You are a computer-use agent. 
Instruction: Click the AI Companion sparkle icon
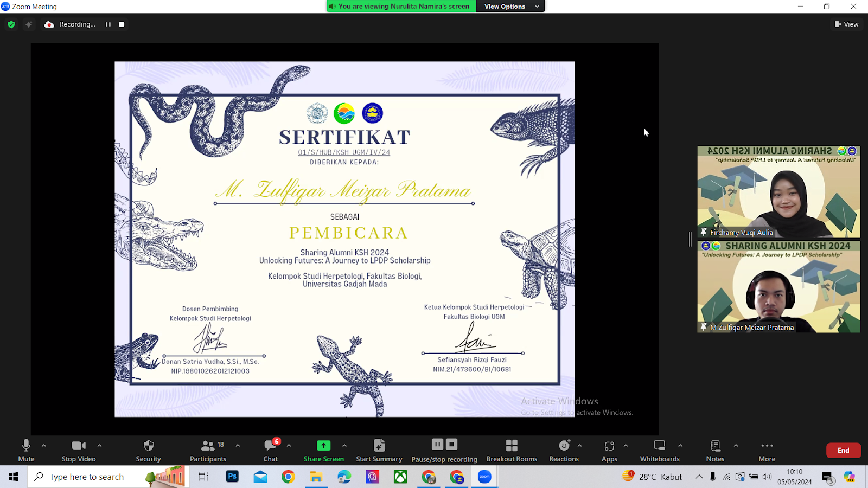click(x=29, y=24)
